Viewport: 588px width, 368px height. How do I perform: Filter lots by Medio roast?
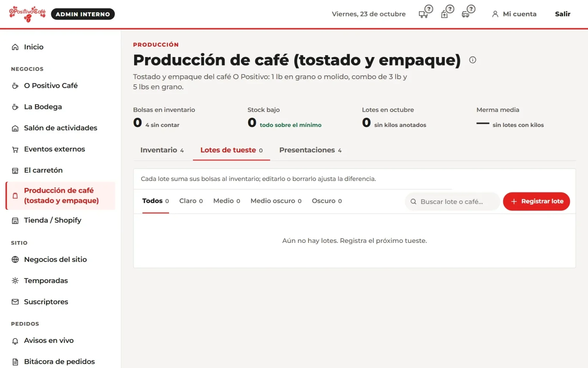(x=226, y=201)
